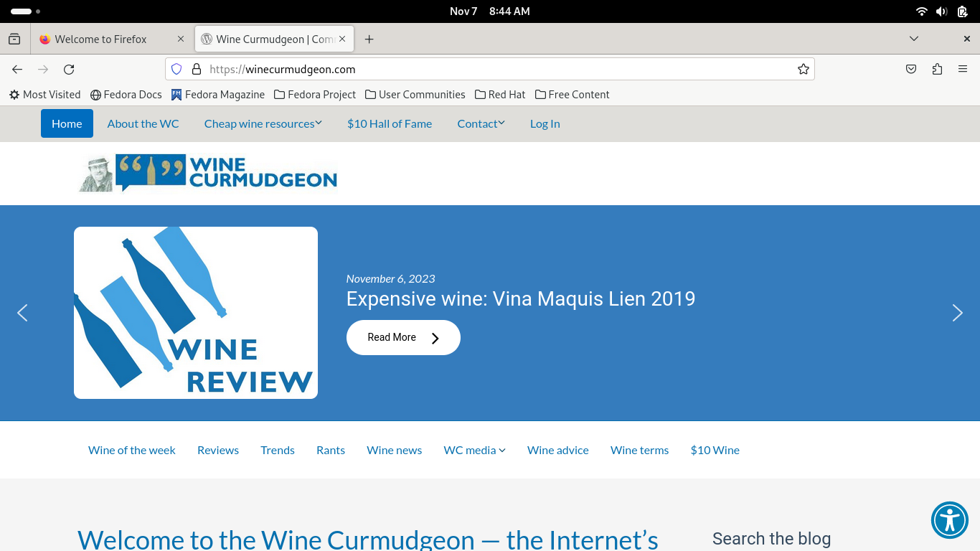Screen dimensions: 980x551
Task: Click the site security padlock icon
Action: pyautogui.click(x=197, y=70)
